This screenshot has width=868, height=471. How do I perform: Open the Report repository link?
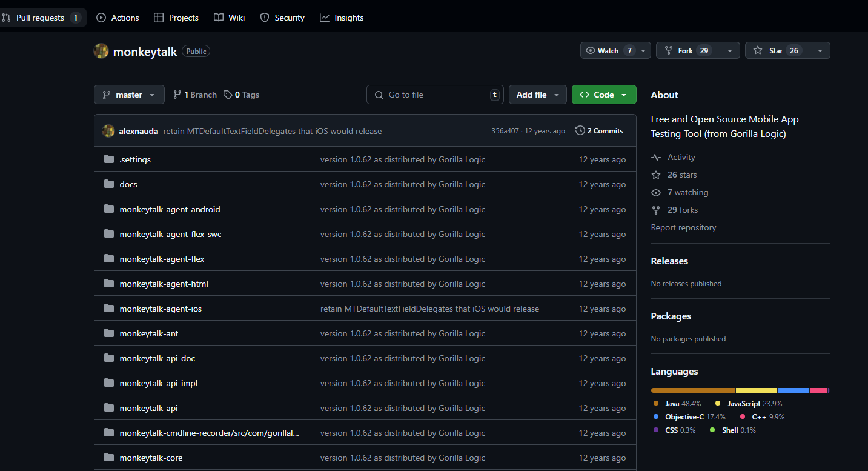tap(683, 227)
